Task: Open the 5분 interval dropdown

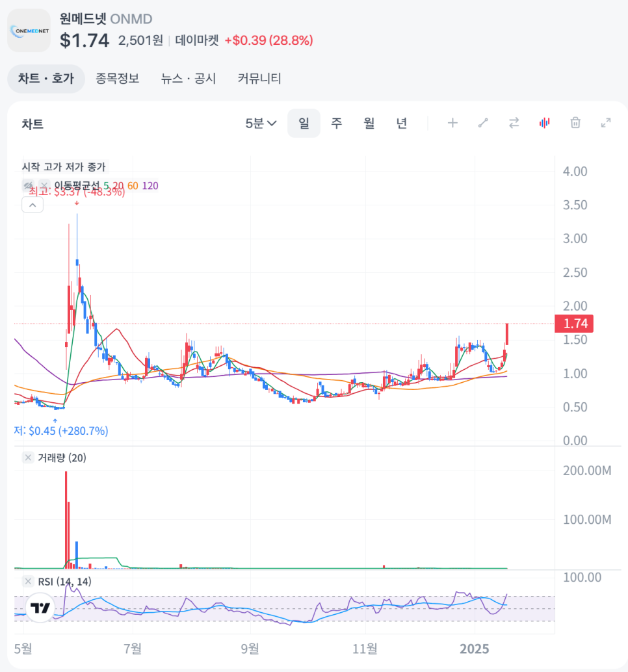Action: click(261, 123)
